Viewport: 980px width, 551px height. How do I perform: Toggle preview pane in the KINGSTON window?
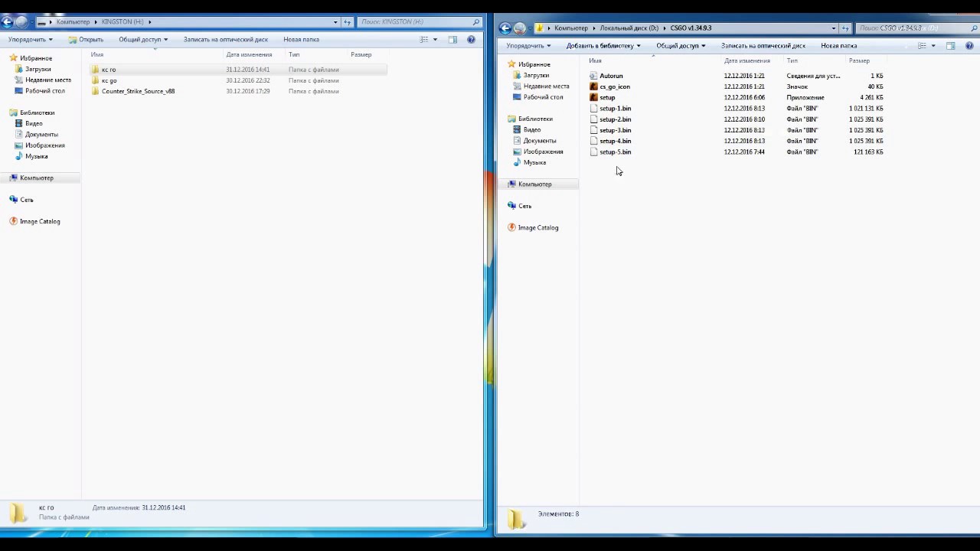point(452,40)
